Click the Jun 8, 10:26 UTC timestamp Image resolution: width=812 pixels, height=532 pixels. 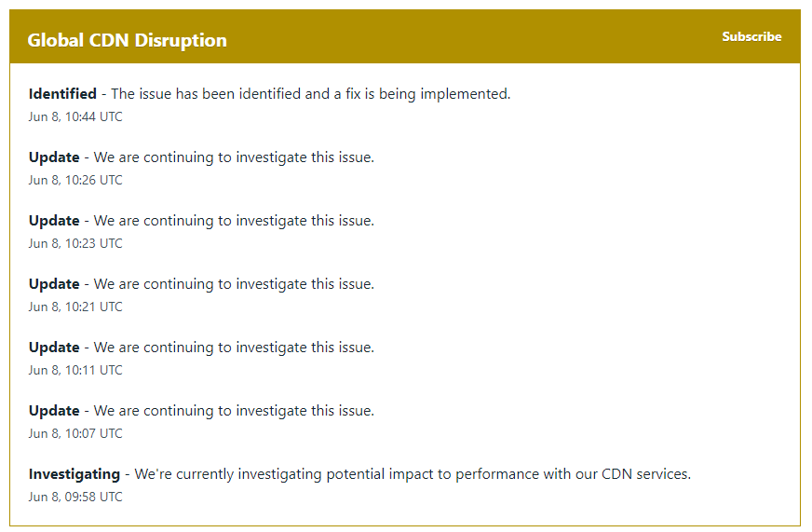point(75,180)
